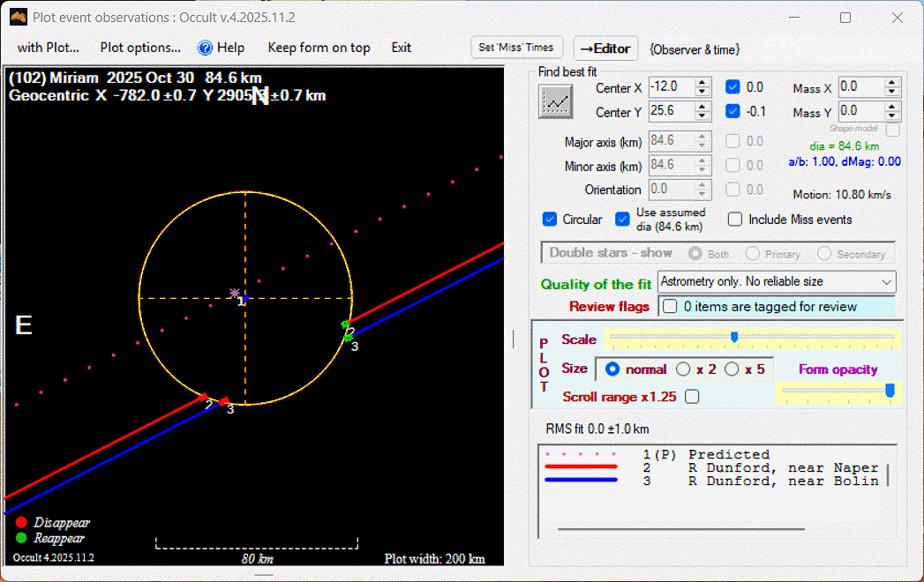Click the Center X input field

pyautogui.click(x=671, y=86)
